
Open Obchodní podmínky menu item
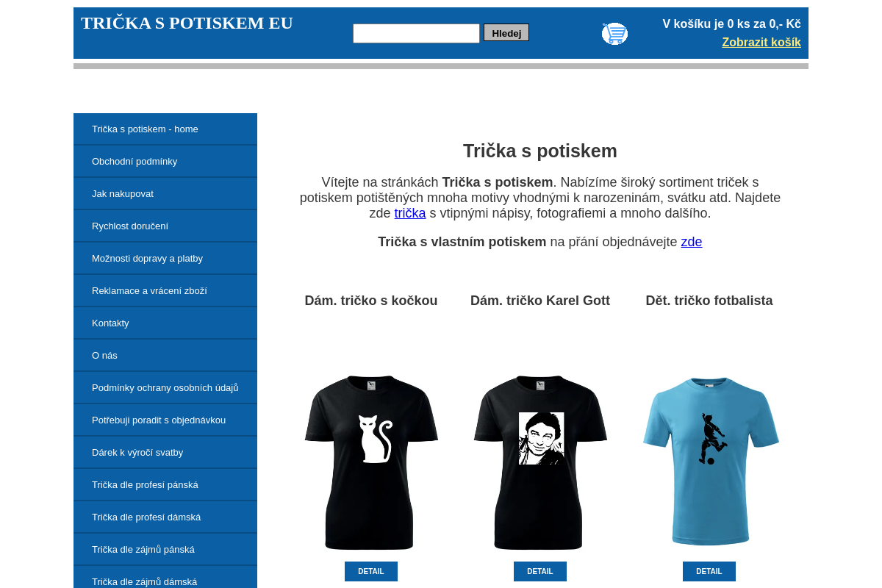pos(165,161)
